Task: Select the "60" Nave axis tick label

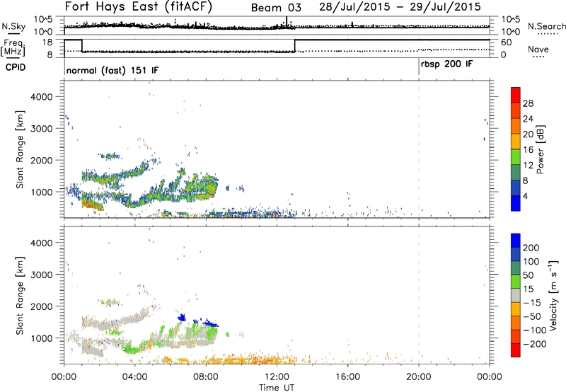Action: click(507, 42)
